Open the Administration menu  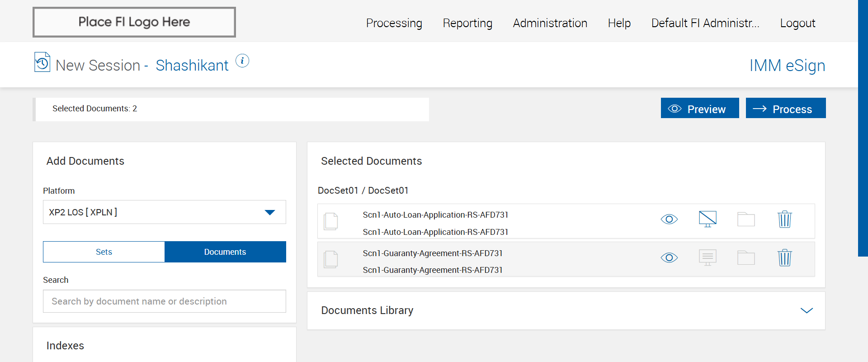pyautogui.click(x=550, y=23)
